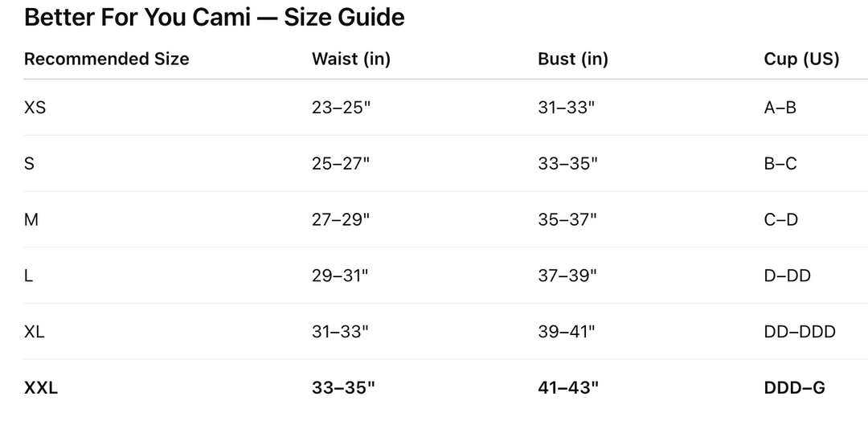Screen dimensions: 868x421
Task: Select the bold XXL size row label
Action: [x=41, y=388]
